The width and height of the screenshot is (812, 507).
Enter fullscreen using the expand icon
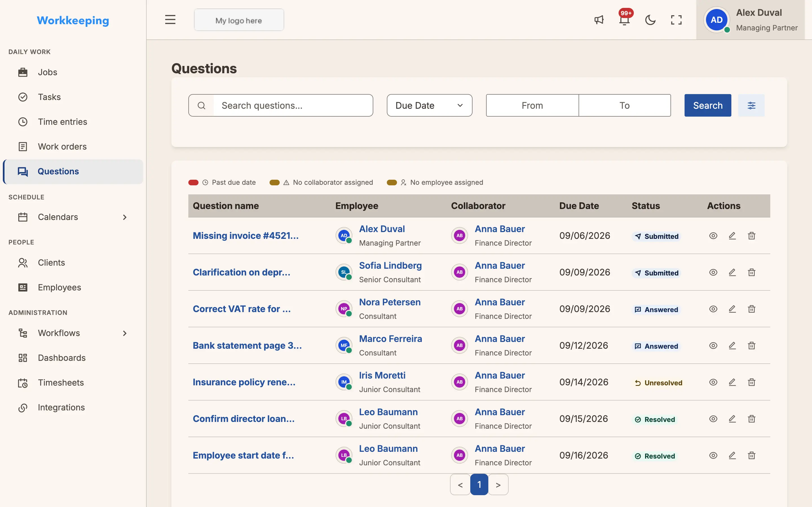[x=676, y=20]
